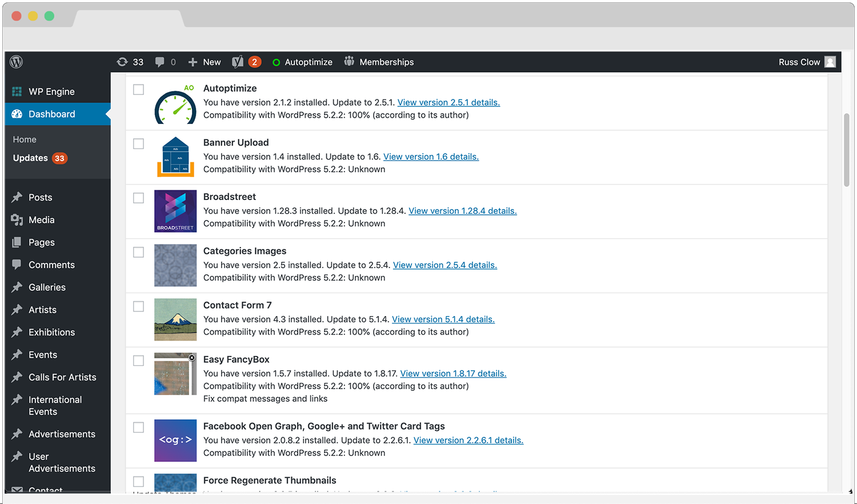857x504 pixels.
Task: Open View version 1.6 details link
Action: click(431, 157)
